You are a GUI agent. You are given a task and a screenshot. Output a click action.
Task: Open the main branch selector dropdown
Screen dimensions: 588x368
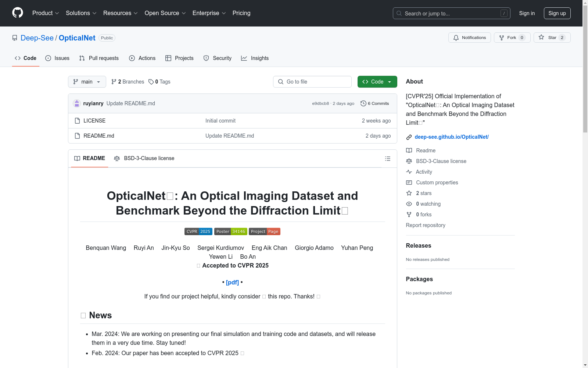point(87,82)
